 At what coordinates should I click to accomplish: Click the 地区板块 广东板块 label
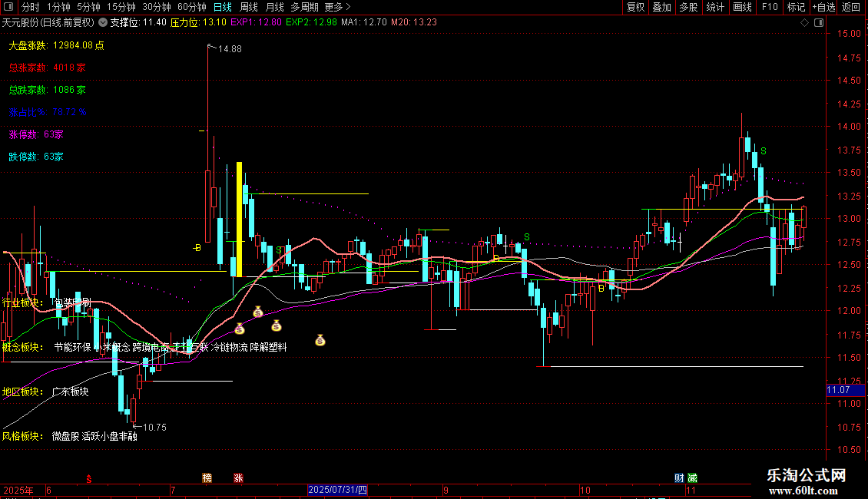coord(45,392)
